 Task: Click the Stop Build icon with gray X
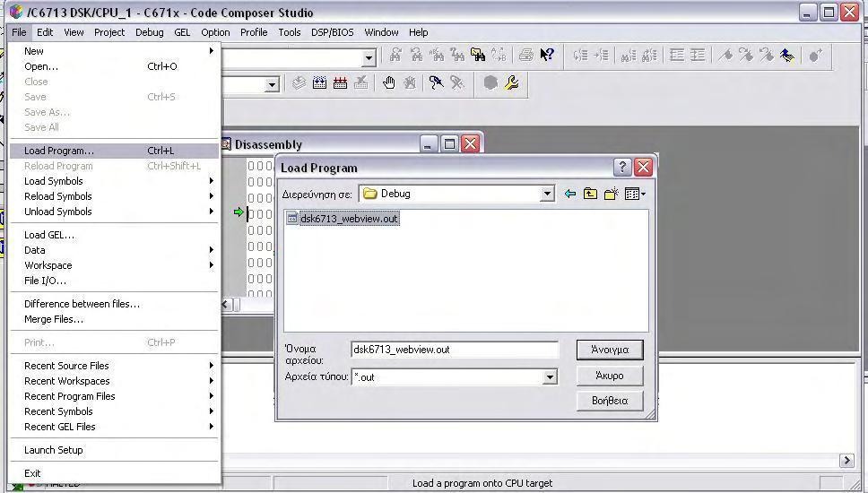pyautogui.click(x=361, y=83)
